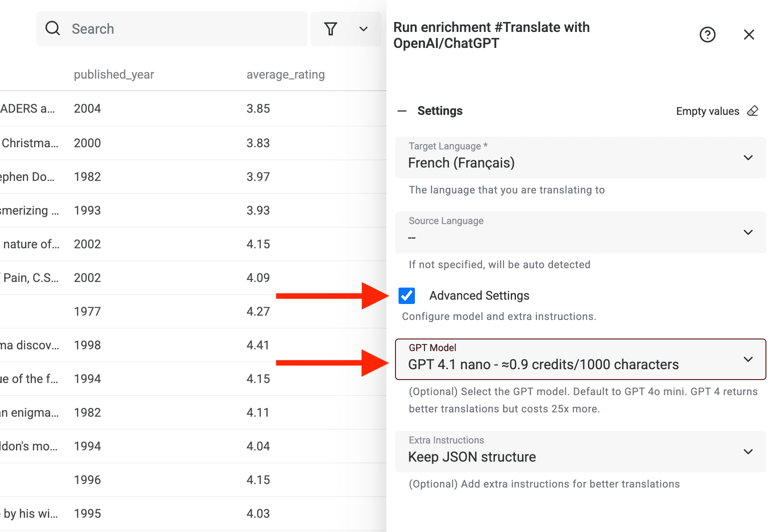Open the Extra Instructions dropdown
The image size is (775, 532).
pyautogui.click(x=748, y=452)
